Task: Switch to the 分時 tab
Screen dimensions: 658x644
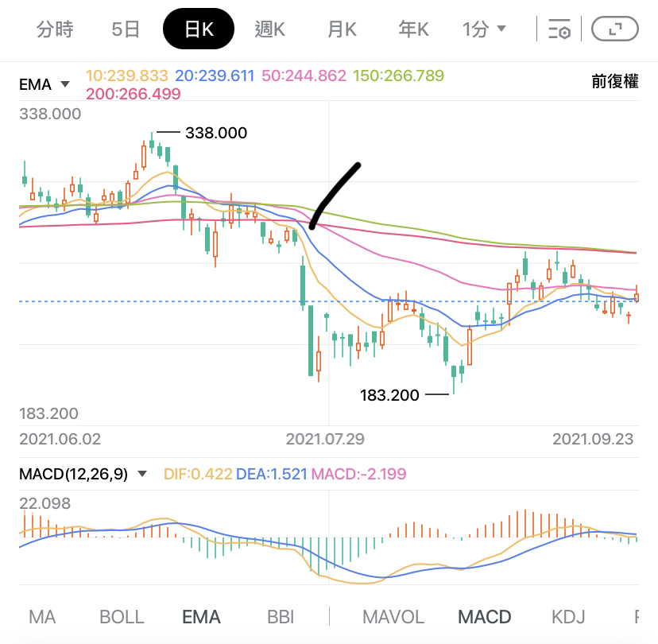Action: click(x=55, y=30)
